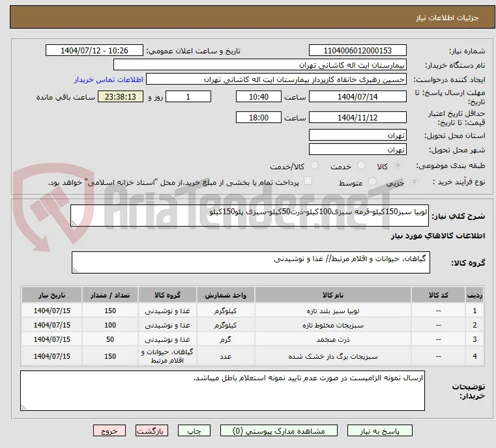Click the اطلاعات کالاهای مورد نیاز heading
This screenshot has height=448, width=496.
click(x=438, y=236)
